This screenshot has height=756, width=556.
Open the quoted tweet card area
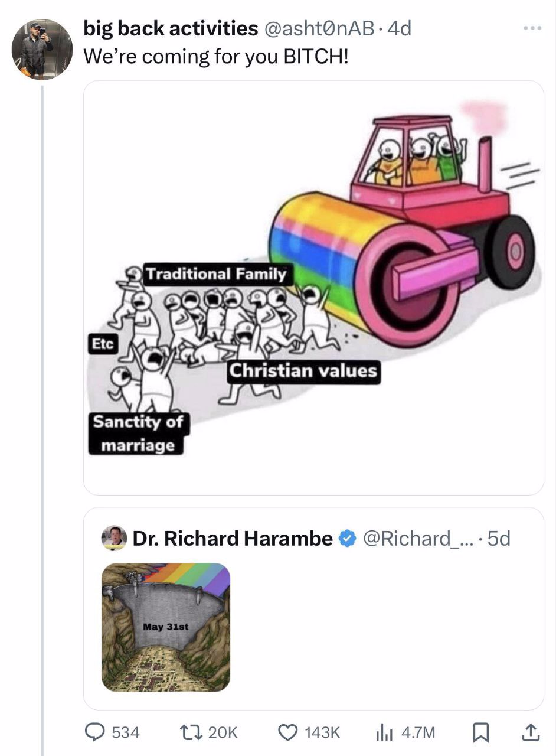tap(313, 608)
